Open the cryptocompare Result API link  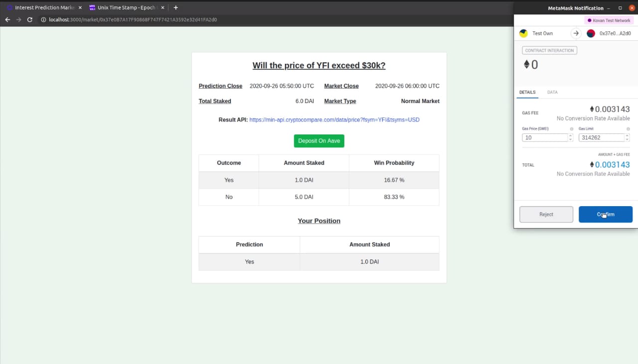coord(334,120)
